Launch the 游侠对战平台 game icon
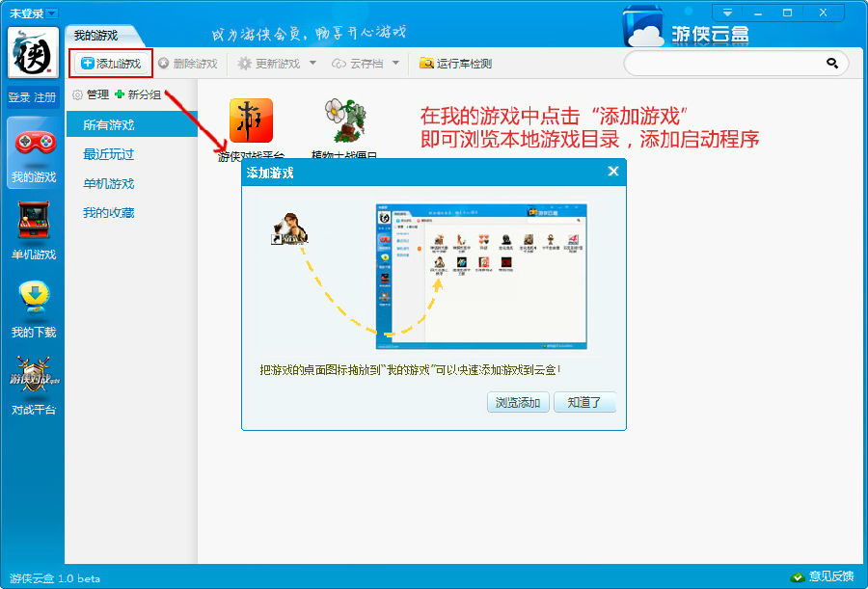868x589 pixels. [251, 121]
